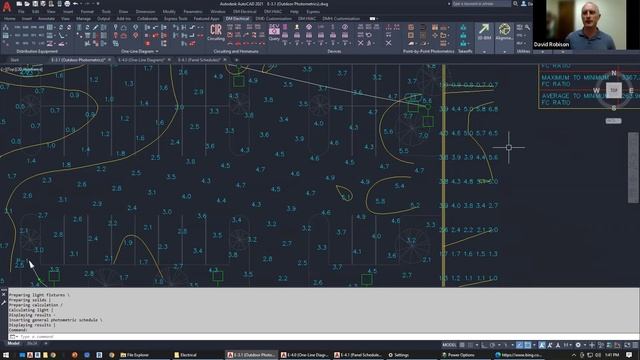The image size is (640, 360).
Task: Click the New file icon in quick access
Action: (19, 4)
